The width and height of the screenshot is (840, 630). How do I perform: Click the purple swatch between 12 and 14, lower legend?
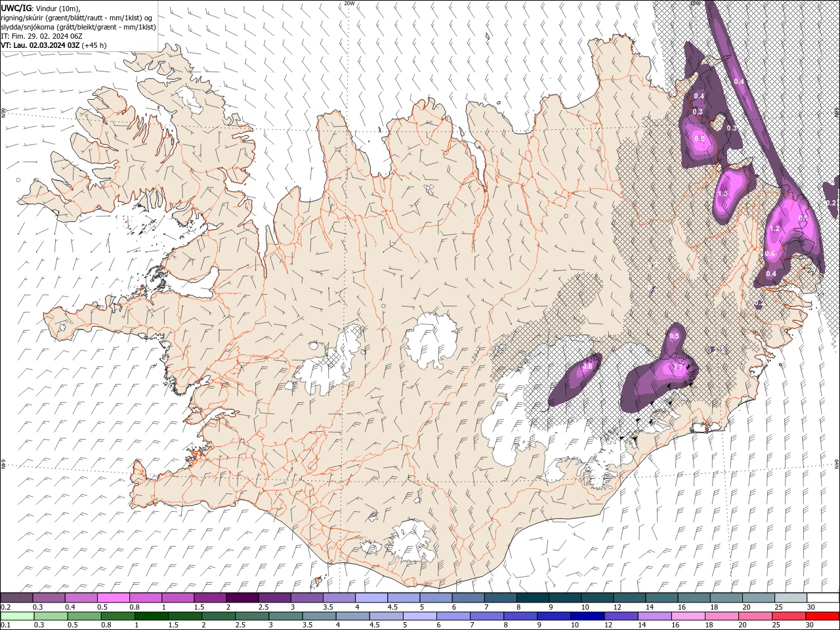(x=620, y=616)
